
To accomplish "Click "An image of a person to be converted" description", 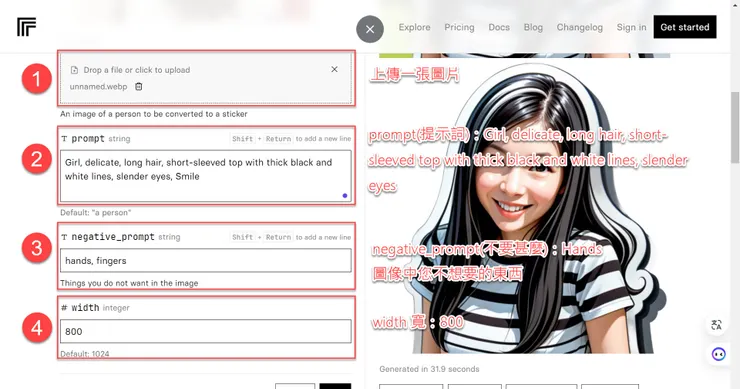I will (x=153, y=114).
